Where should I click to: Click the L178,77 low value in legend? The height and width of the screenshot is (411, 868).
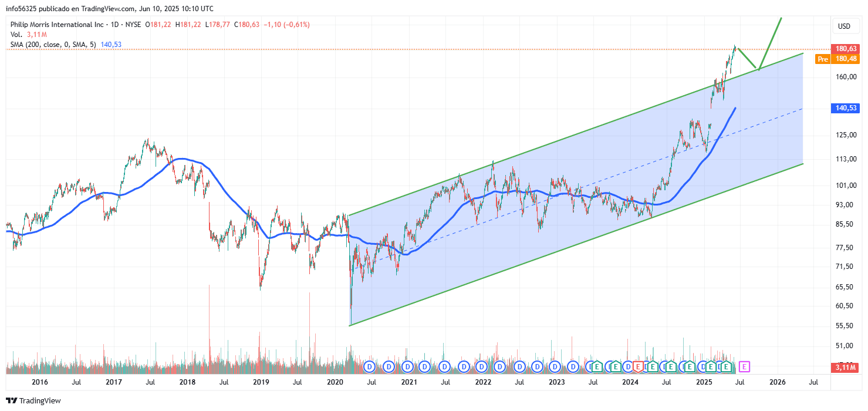point(217,25)
